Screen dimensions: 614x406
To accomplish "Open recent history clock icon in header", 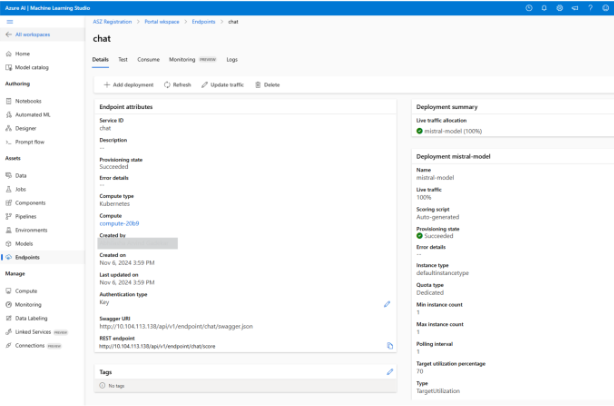I will click(529, 8).
